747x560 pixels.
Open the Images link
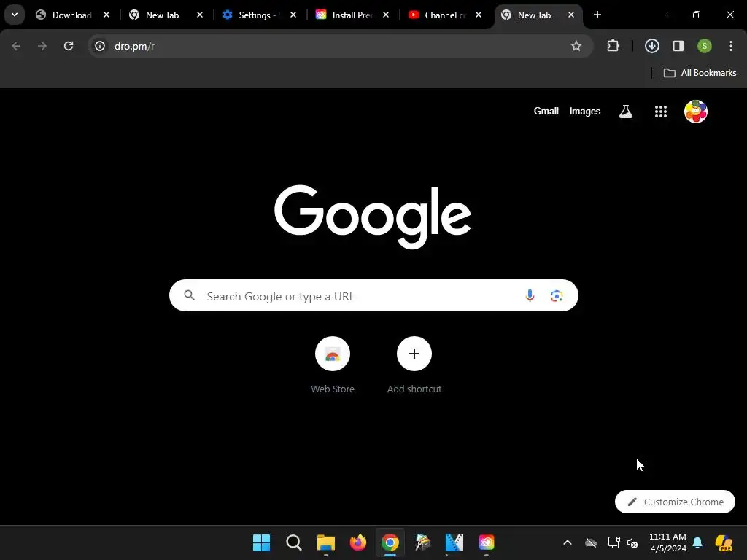click(x=584, y=112)
